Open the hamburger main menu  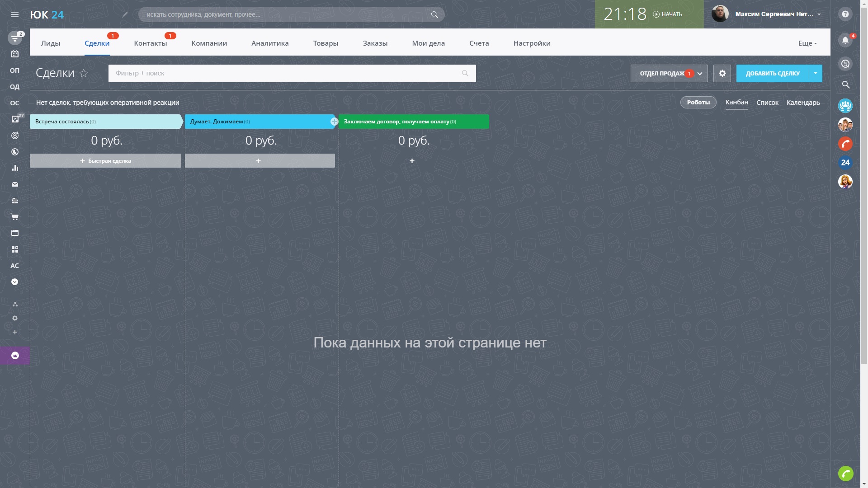pyautogui.click(x=14, y=14)
